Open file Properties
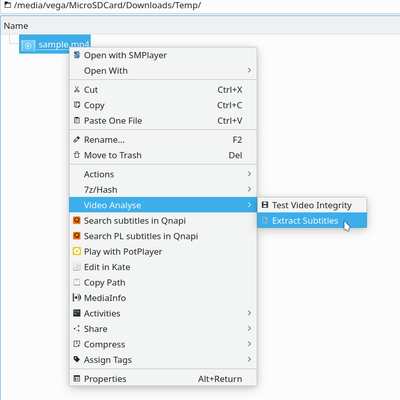Screen dimensions: 400x400 pyautogui.click(x=163, y=378)
